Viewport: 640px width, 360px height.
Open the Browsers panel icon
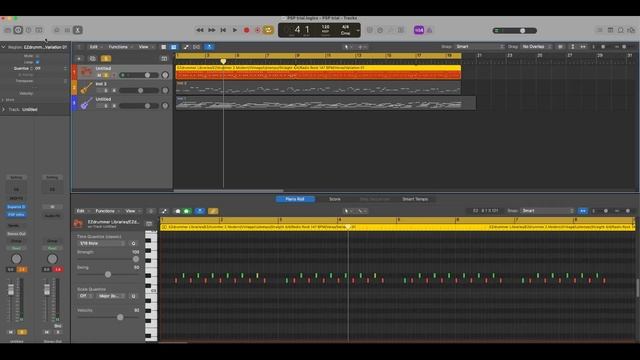(x=631, y=30)
